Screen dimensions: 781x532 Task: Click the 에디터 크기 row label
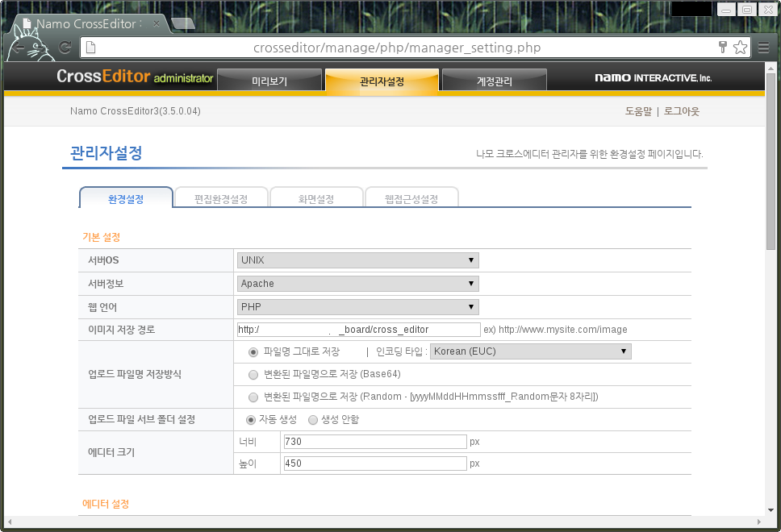click(111, 452)
